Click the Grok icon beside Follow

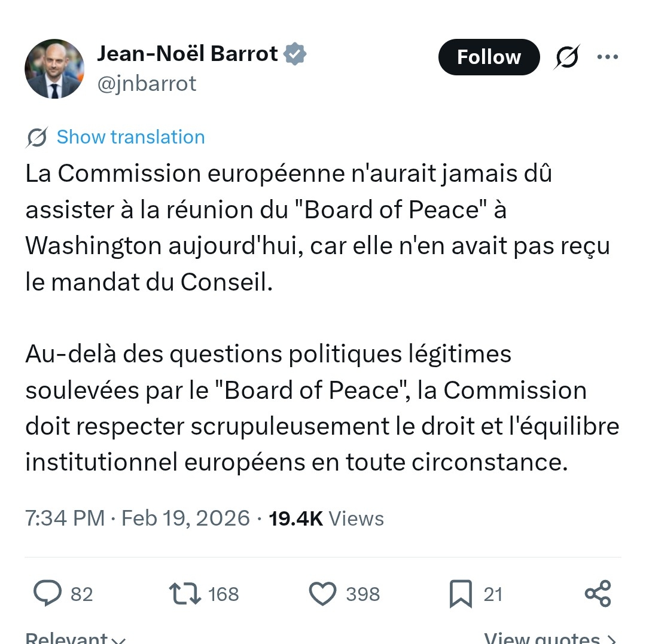pyautogui.click(x=566, y=57)
